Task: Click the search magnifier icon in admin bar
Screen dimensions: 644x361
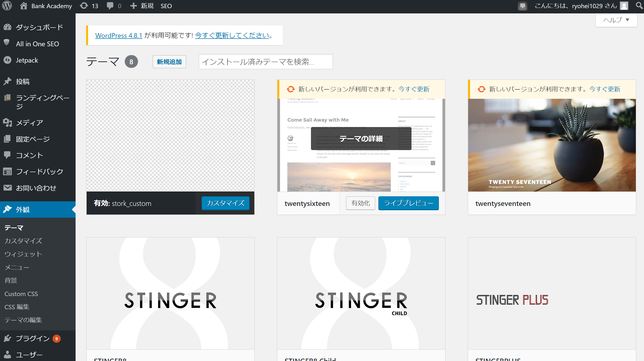Action: tap(639, 6)
